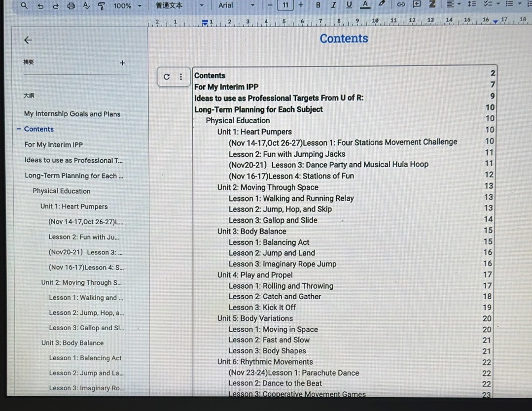The height and width of the screenshot is (411, 532).
Task: Close outline panel with back arrow
Action: point(28,40)
